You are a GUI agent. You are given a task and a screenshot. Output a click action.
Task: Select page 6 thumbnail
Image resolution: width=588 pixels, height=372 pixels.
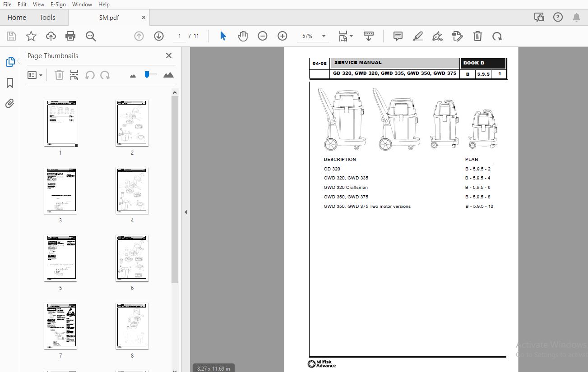tap(132, 258)
